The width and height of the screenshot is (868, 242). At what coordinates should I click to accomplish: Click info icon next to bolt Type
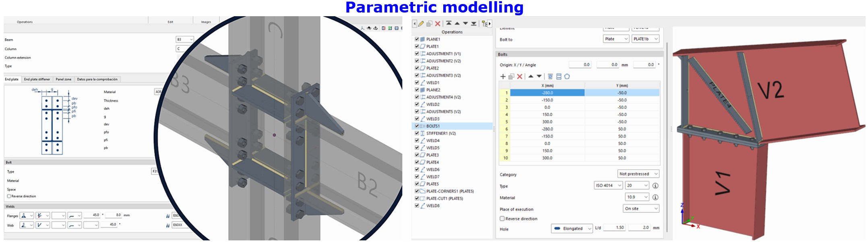pos(655,186)
